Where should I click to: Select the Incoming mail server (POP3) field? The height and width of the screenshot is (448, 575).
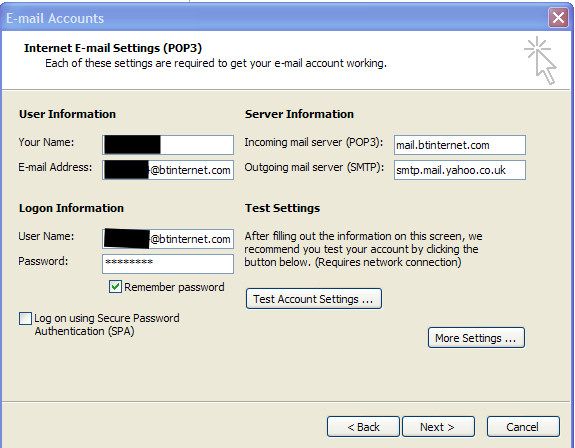coord(459,145)
